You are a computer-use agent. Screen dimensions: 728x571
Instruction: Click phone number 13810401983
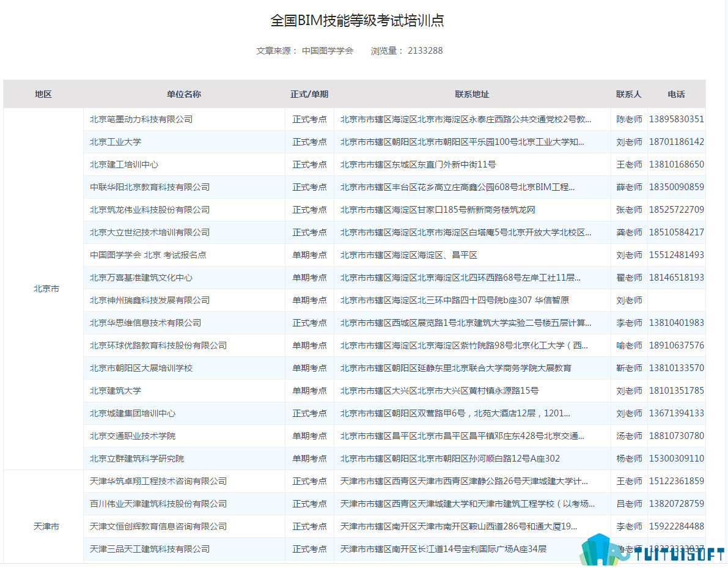coord(677,323)
